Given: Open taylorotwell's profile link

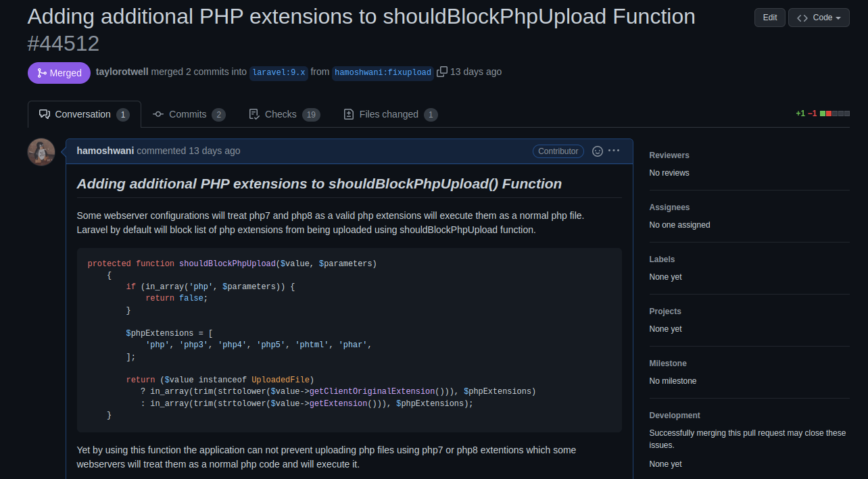Looking at the screenshot, I should point(122,72).
